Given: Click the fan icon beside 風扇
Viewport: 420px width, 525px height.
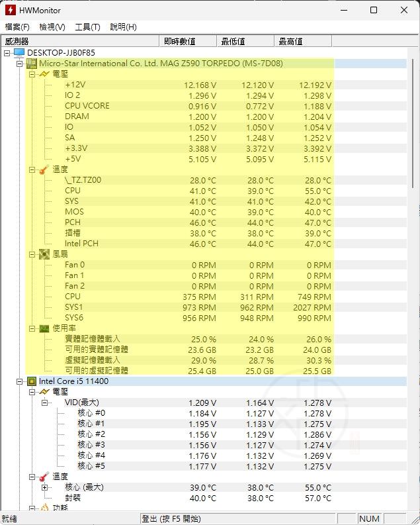Looking at the screenshot, I should (x=44, y=254).
